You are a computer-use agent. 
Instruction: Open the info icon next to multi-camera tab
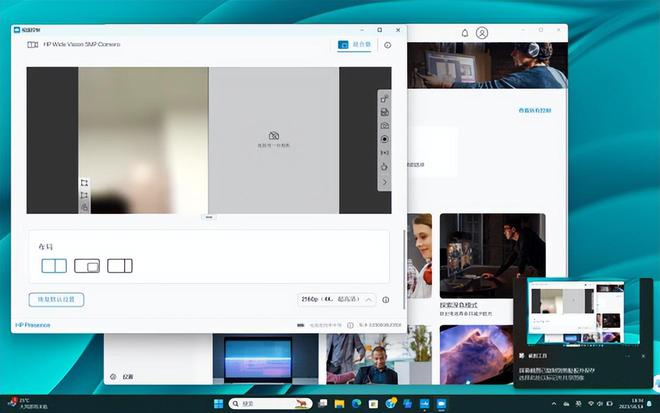point(388,45)
